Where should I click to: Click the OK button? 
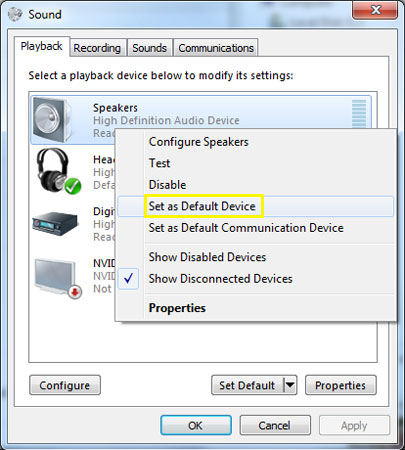click(196, 425)
